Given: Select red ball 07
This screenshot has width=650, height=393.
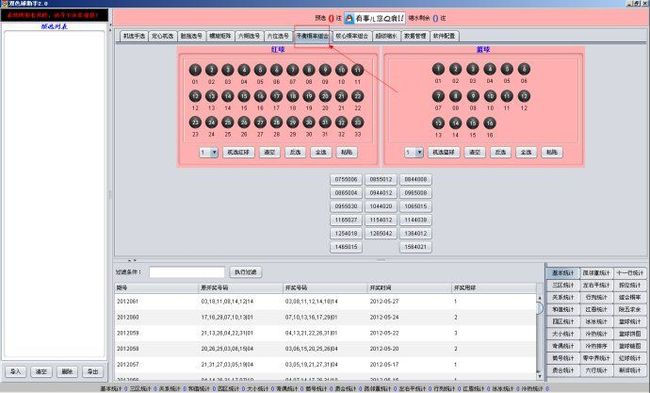Looking at the screenshot, I should point(293,70).
